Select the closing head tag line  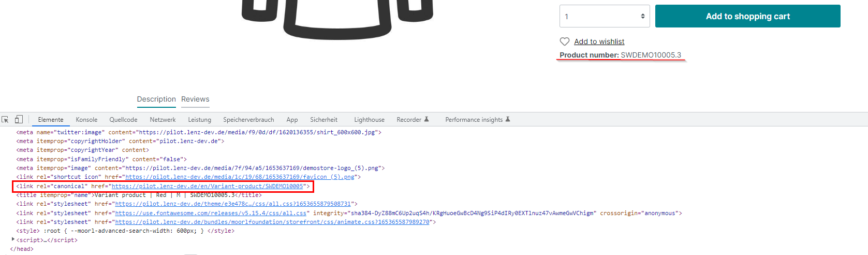(x=22, y=249)
